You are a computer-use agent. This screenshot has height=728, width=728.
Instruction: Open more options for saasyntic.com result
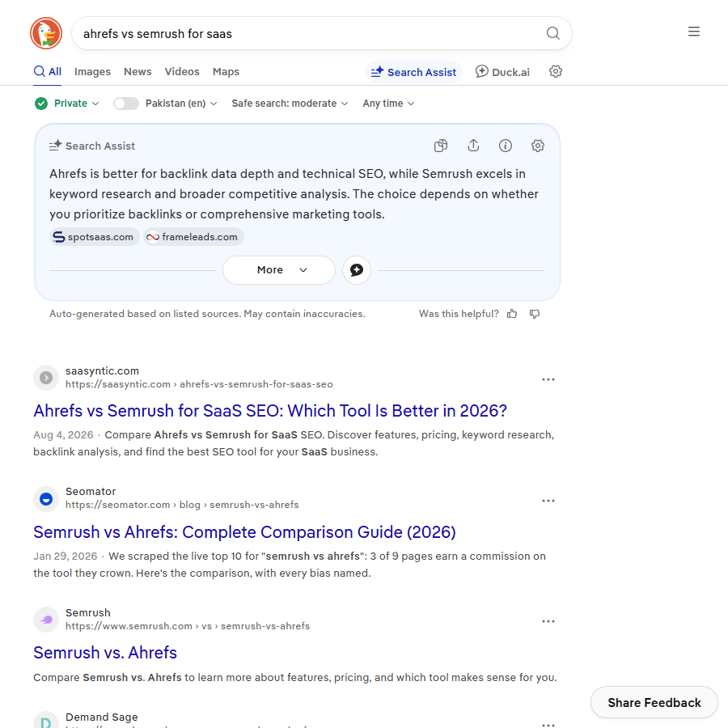click(x=548, y=379)
